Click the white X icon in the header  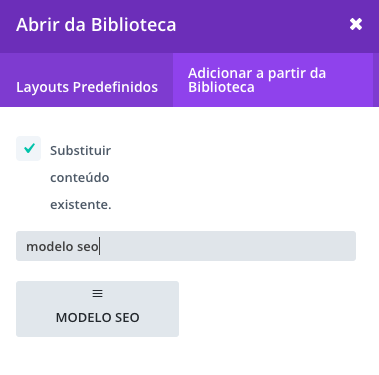pos(356,24)
